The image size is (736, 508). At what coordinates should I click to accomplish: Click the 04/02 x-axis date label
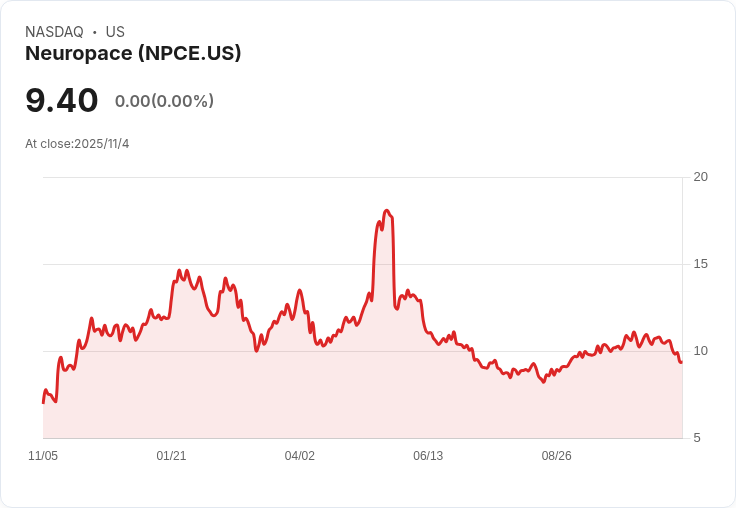click(x=299, y=456)
